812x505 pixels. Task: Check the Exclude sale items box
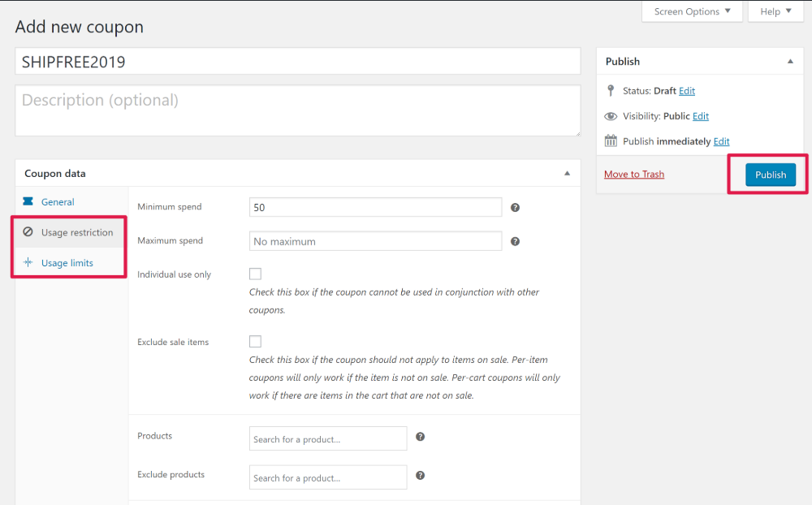click(x=255, y=341)
